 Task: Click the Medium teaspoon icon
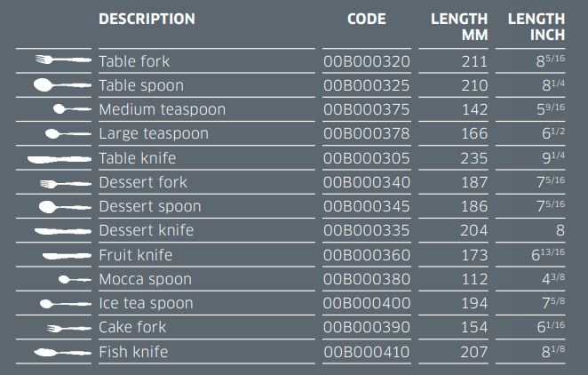click(x=72, y=109)
